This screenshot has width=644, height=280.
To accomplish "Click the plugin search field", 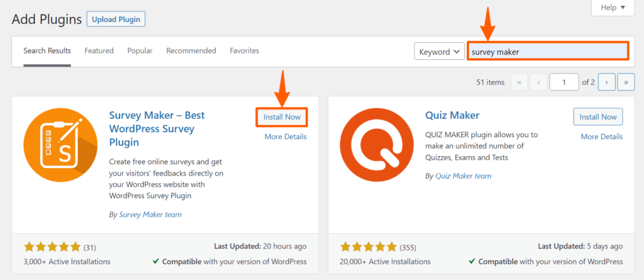I will 548,52.
